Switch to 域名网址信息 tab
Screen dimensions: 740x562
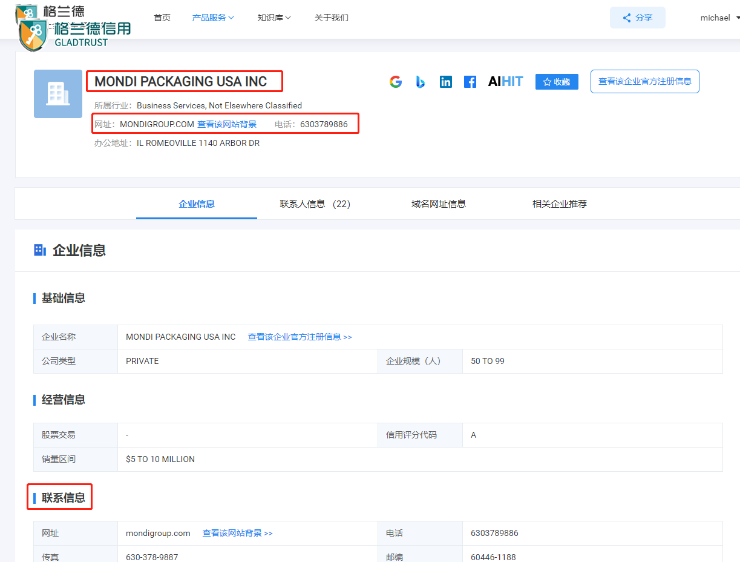[x=438, y=204]
